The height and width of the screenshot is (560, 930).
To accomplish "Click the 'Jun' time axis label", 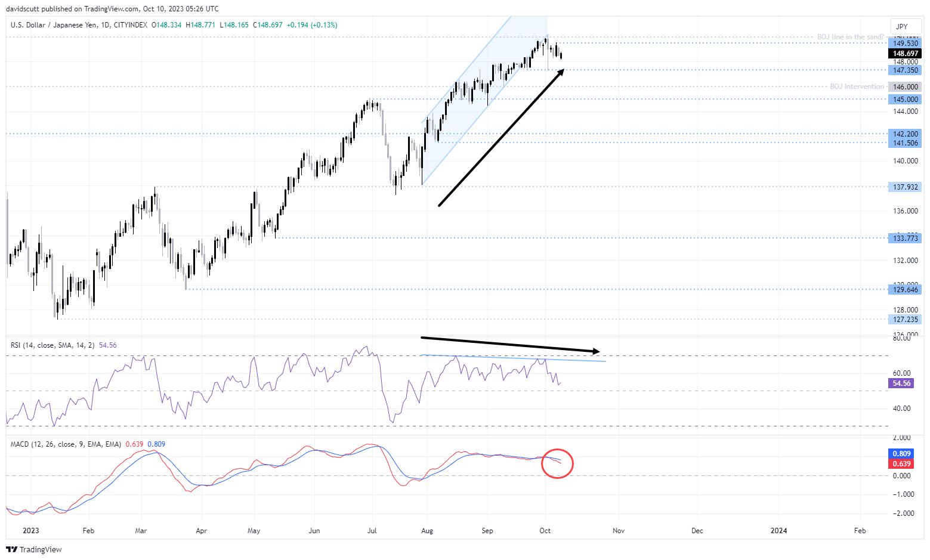I will pos(314,531).
